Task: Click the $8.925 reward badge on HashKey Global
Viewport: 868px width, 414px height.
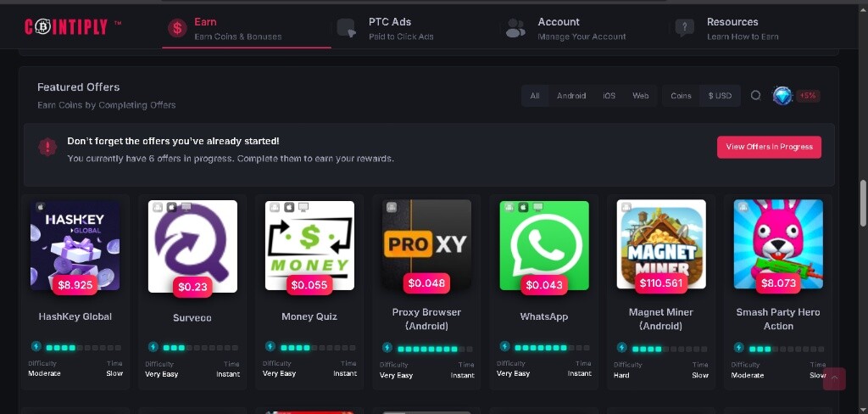Action: click(75, 285)
